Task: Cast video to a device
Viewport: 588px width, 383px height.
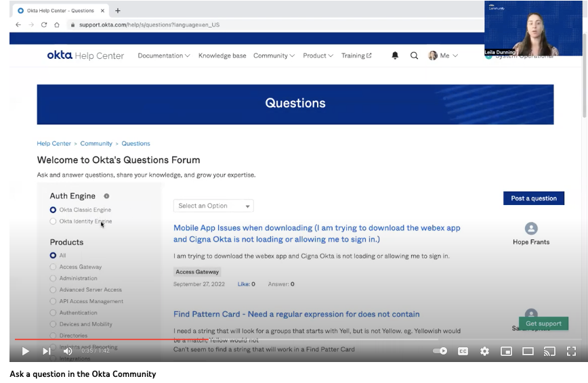Action: (549, 351)
